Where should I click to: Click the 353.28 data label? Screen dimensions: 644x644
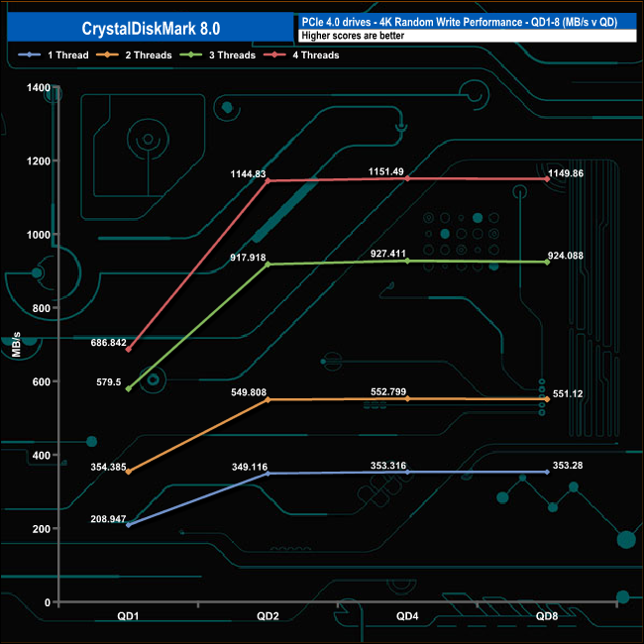click(x=568, y=466)
